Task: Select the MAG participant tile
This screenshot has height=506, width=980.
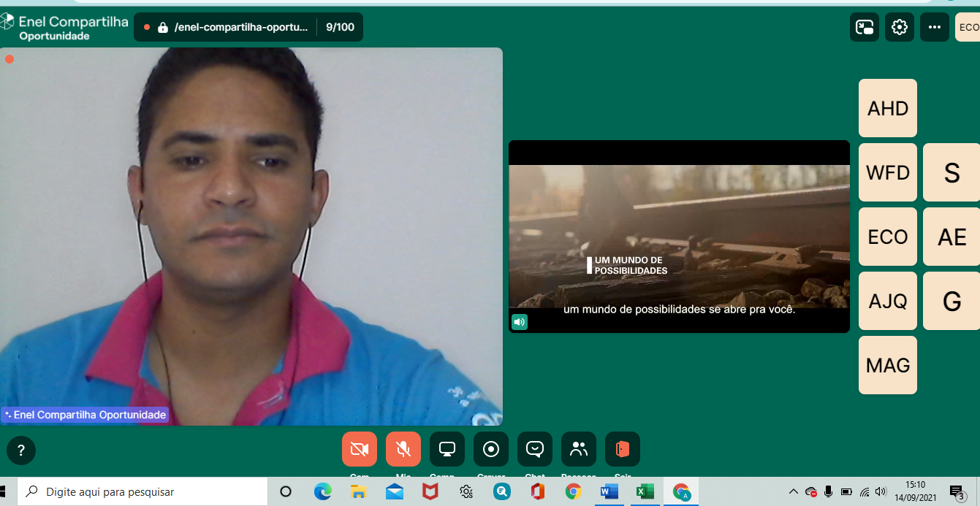Action: click(x=887, y=365)
